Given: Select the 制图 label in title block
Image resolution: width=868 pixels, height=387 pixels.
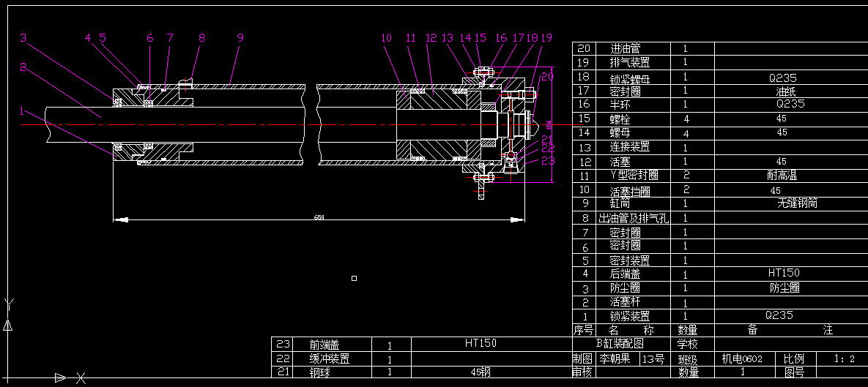Looking at the screenshot, I should coord(583,358).
